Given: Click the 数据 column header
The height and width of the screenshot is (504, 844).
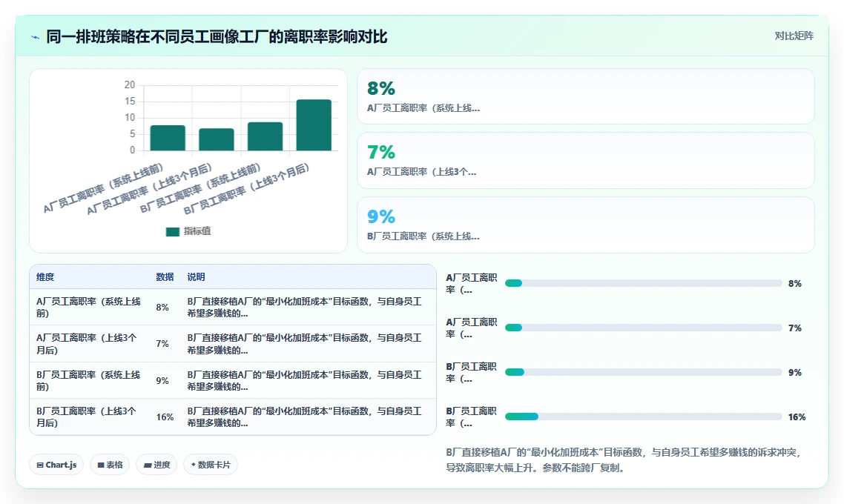Looking at the screenshot, I should pyautogui.click(x=165, y=277).
